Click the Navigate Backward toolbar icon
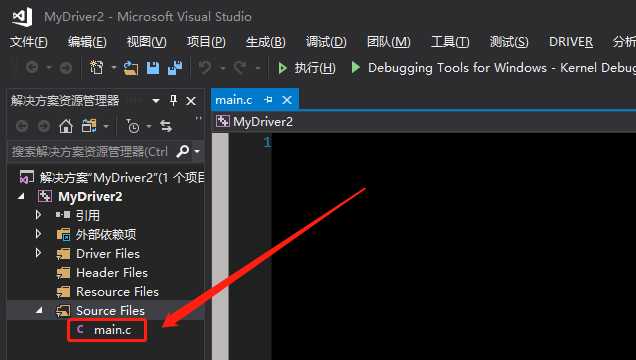The height and width of the screenshot is (360, 636). 32,68
